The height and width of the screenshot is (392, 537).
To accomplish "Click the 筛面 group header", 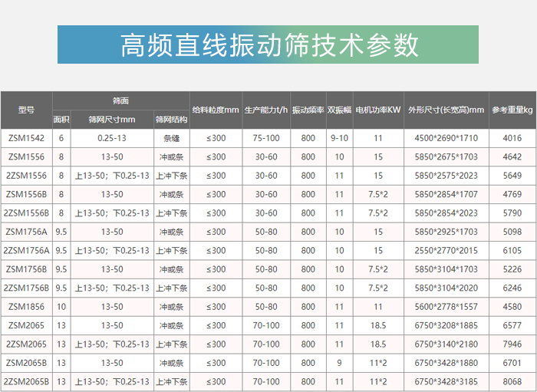I will coord(120,100).
